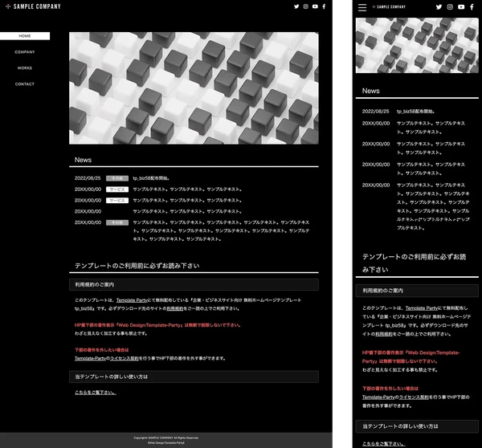Click 当テンプレートの詳しい使い方は heading in desktop view

(x=194, y=377)
